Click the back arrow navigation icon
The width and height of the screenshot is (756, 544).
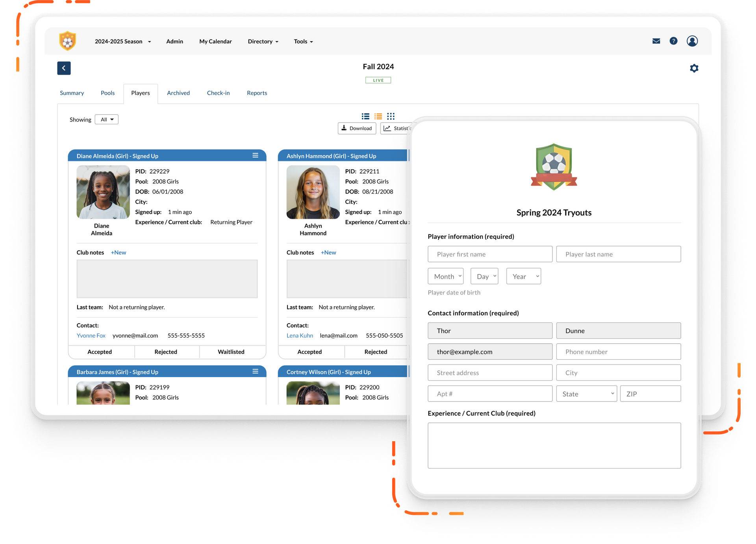coord(64,67)
